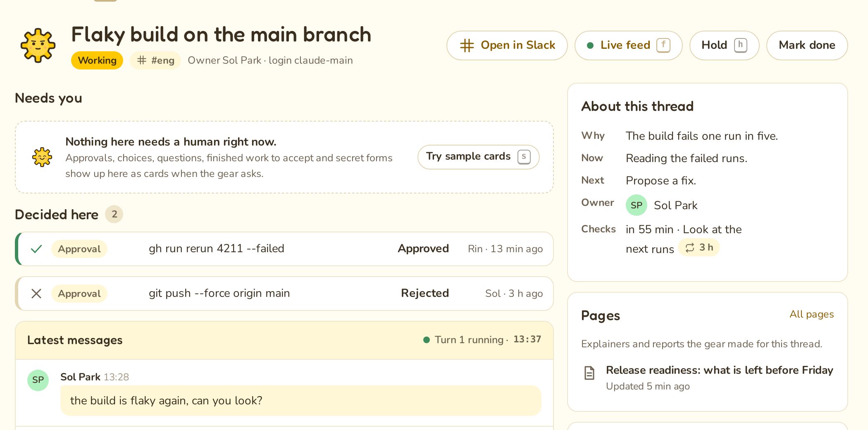Click the Rejected status label

coord(425,293)
